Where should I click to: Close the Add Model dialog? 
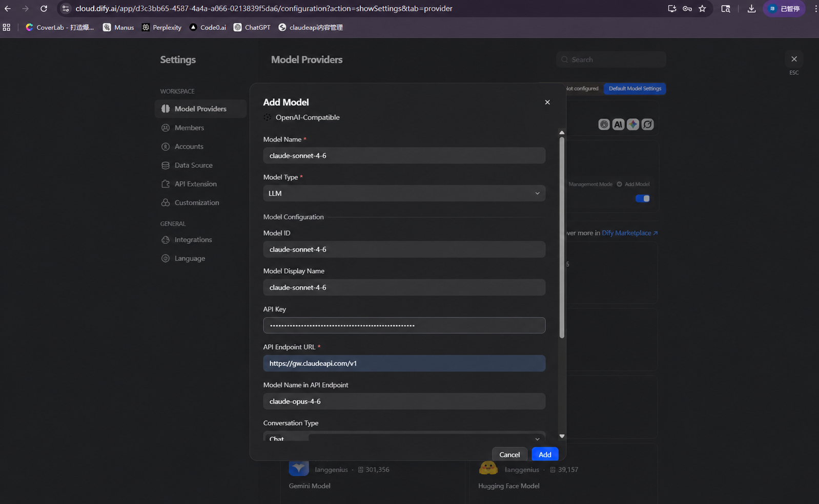(547, 102)
